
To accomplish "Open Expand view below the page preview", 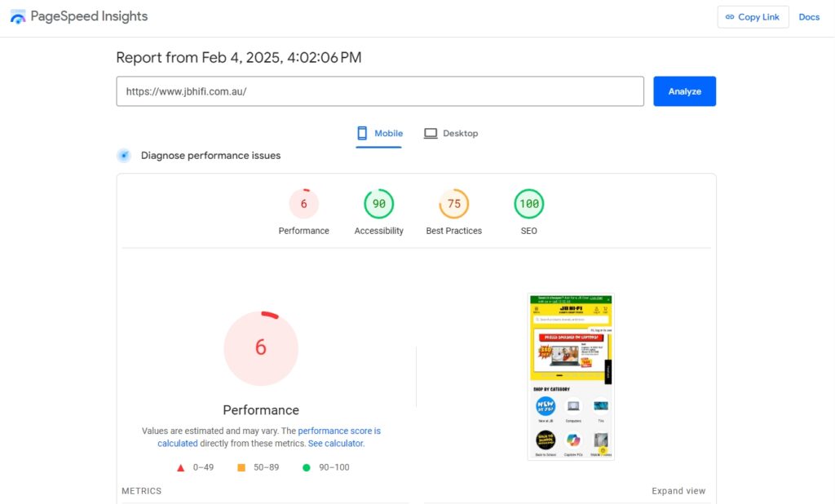I will point(678,490).
